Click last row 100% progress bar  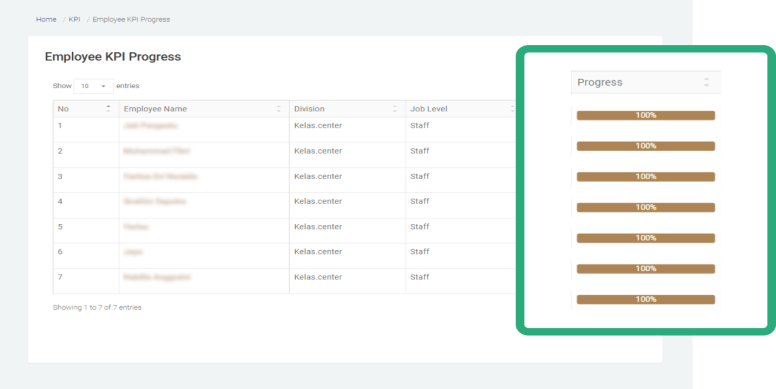click(646, 299)
